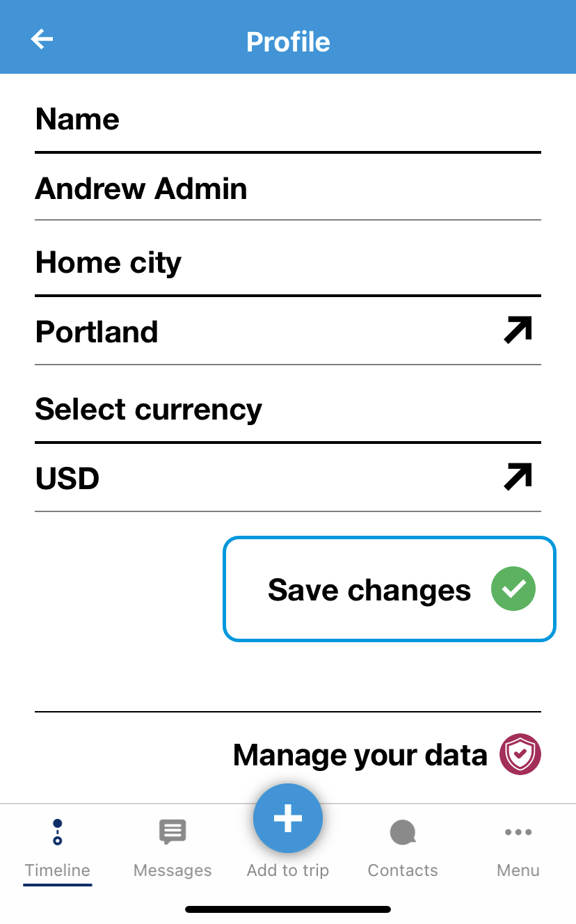The width and height of the screenshot is (576, 924).
Task: Open the Manage your data link
Action: tap(360, 755)
